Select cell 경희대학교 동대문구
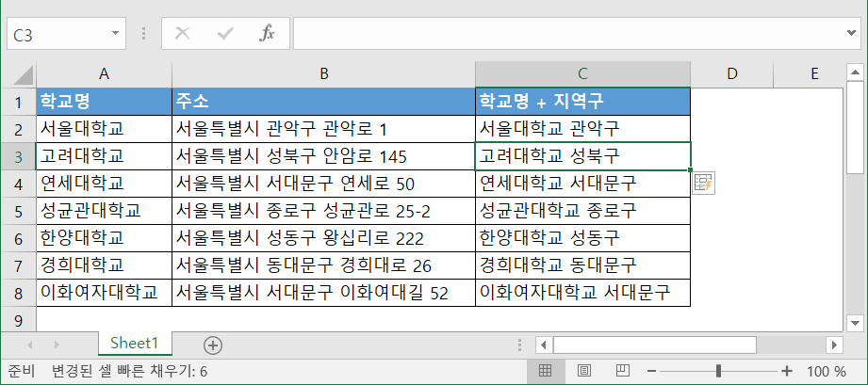The height and width of the screenshot is (385, 868). pyautogui.click(x=583, y=265)
